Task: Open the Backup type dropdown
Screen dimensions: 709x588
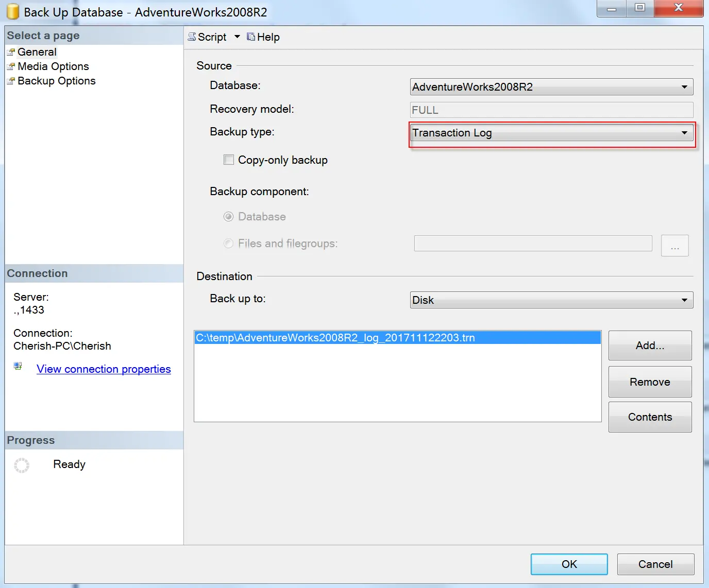Action: coord(551,133)
